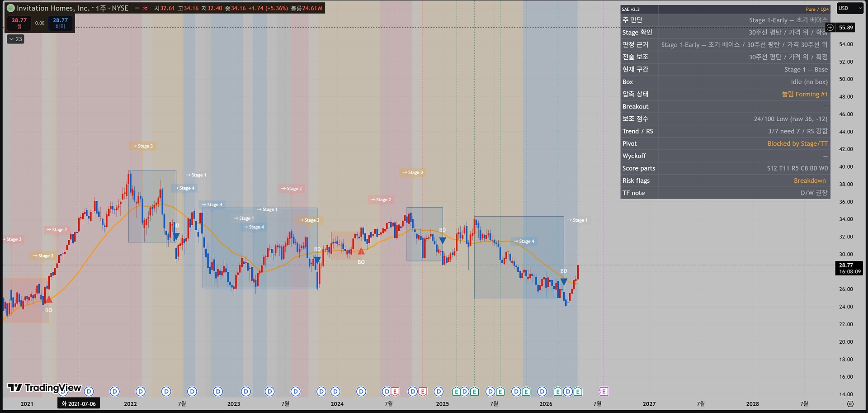Click the green earnings E marker after 2026
The image size is (868, 413).
(x=558, y=391)
